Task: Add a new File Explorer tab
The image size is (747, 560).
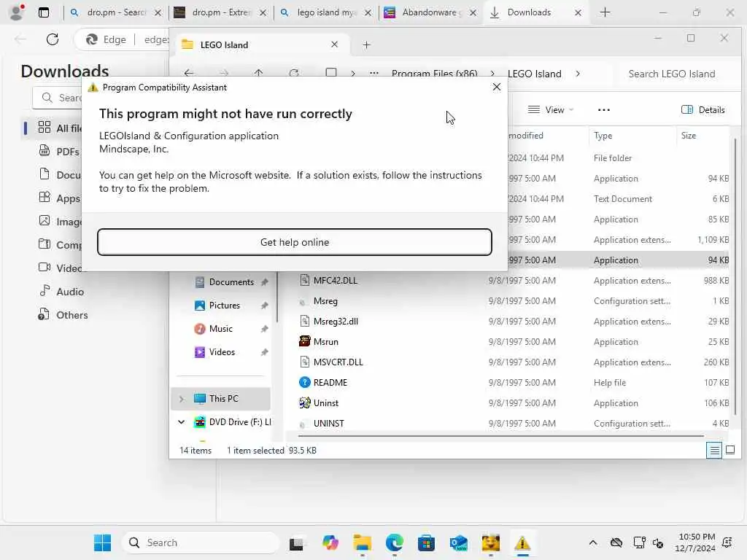Action: (x=366, y=44)
